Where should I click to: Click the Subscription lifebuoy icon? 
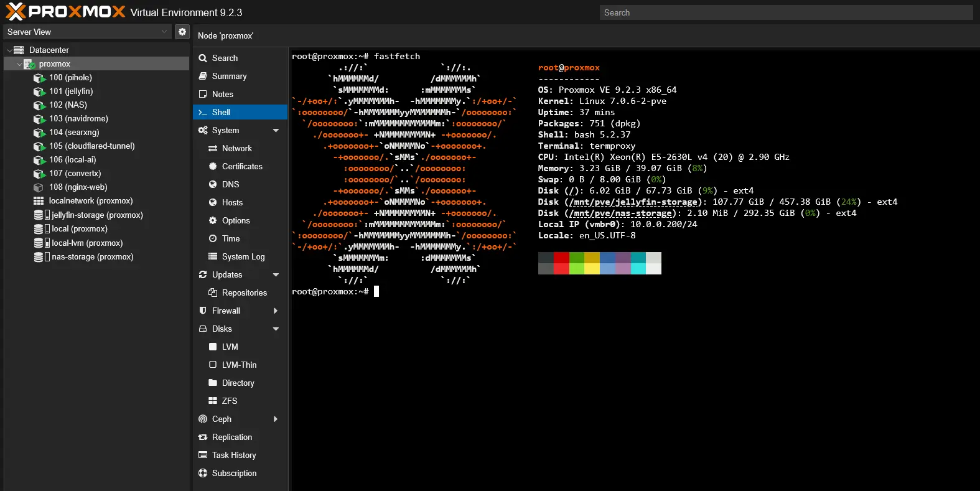203,473
